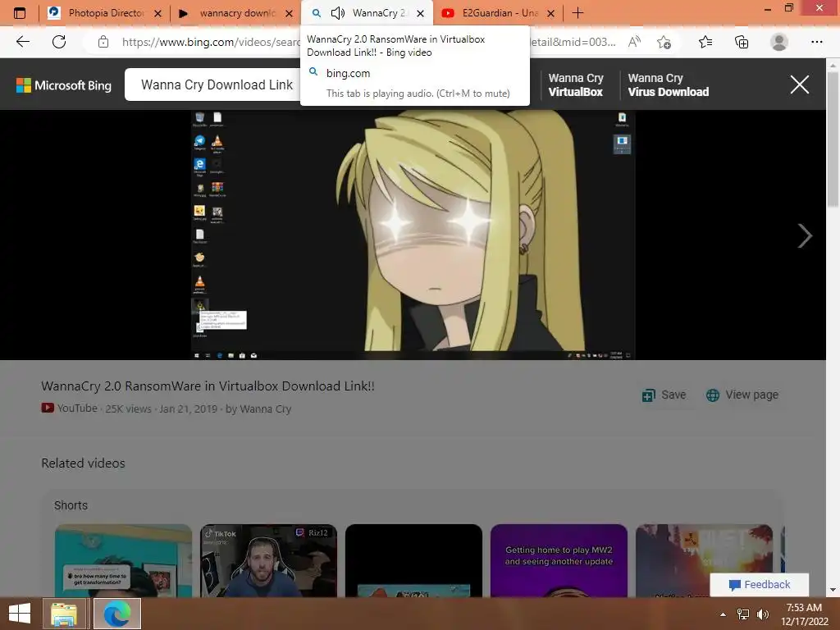Open the tab actions menu icon

point(20,13)
